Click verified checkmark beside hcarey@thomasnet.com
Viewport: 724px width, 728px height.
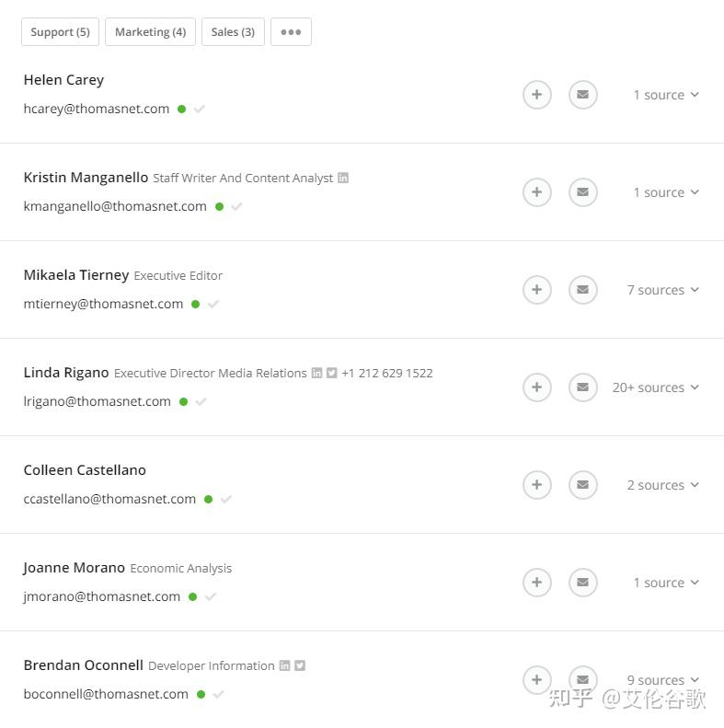200,109
